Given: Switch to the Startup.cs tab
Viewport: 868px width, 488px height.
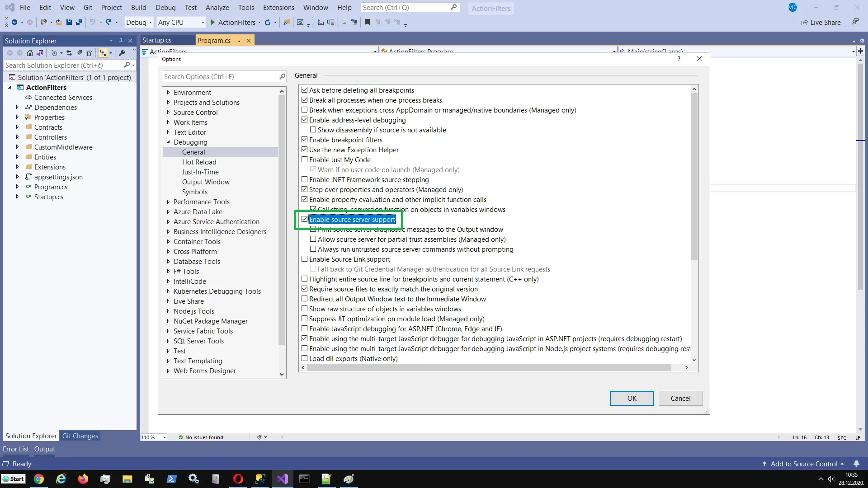Looking at the screenshot, I should click(x=157, y=40).
